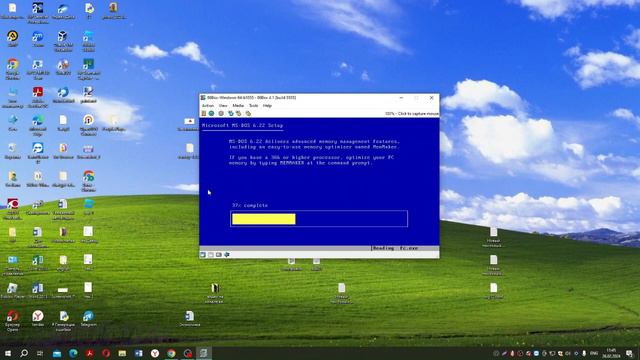Viewport: 640px width, 360px height.
Task: Select the Google Chrome desktop shortcut beneath AIMP
Action: pos(13,69)
